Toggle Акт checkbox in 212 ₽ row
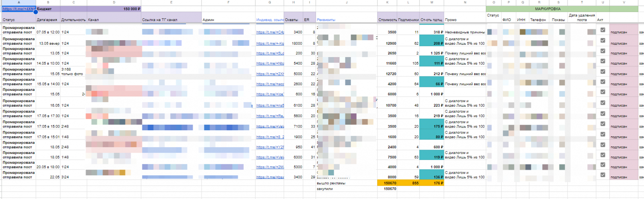The width and height of the screenshot is (644, 199). point(603,72)
